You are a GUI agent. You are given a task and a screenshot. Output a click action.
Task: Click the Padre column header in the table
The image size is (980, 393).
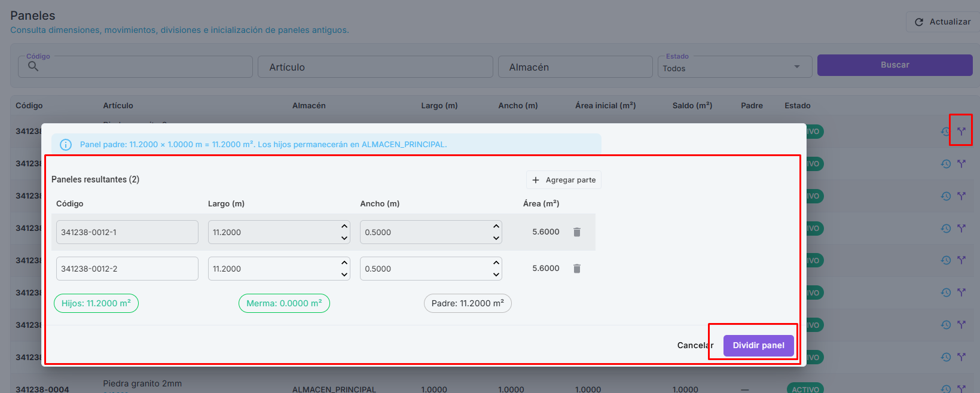click(752, 106)
